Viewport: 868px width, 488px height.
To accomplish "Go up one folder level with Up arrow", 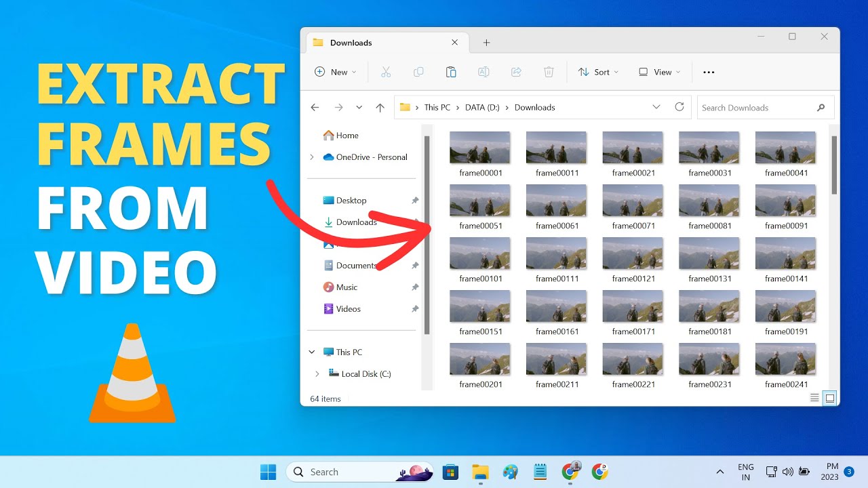I will (380, 107).
